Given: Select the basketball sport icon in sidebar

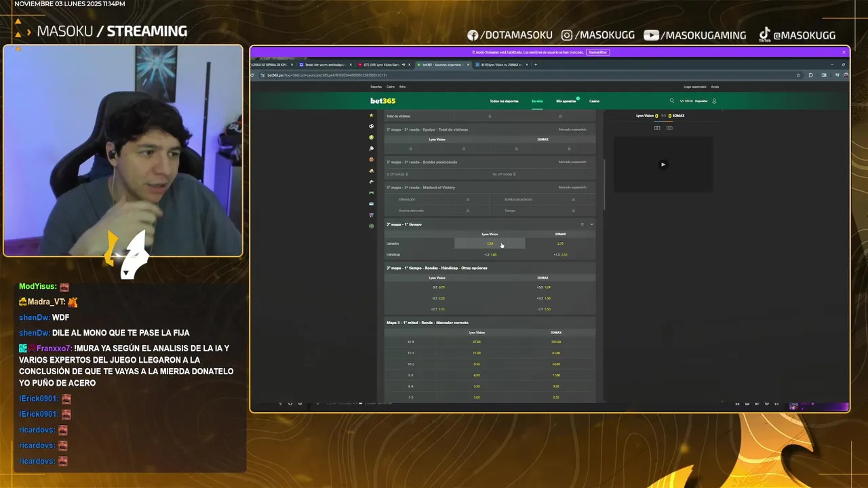Looking at the screenshot, I should pyautogui.click(x=371, y=159).
